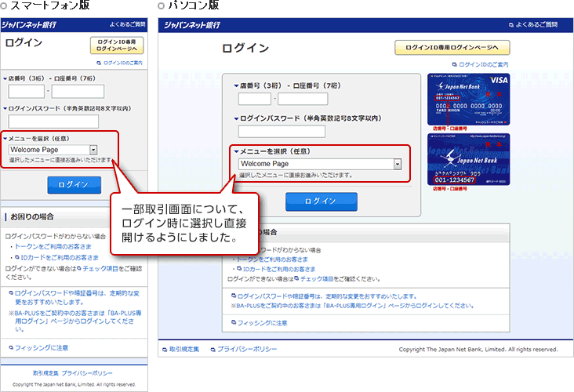Open フィッシングに注意 link in PC version

[263, 323]
